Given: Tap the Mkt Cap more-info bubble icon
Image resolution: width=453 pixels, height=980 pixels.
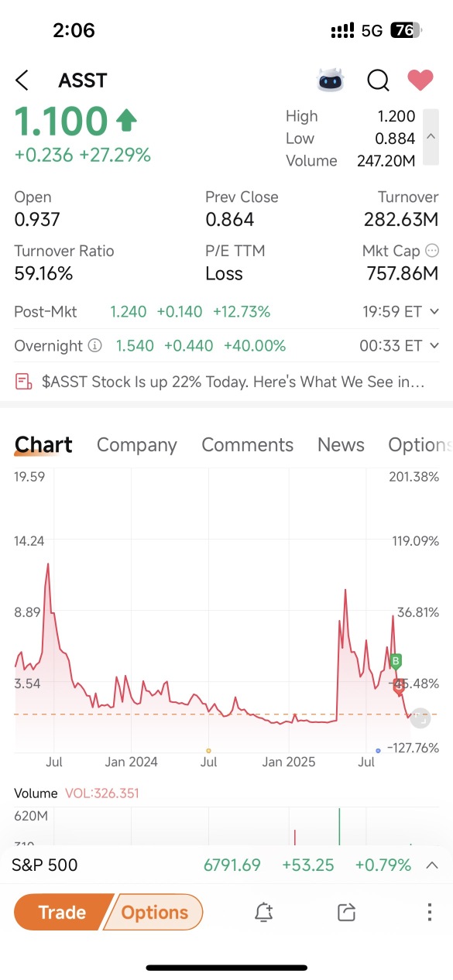Looking at the screenshot, I should 432,251.
